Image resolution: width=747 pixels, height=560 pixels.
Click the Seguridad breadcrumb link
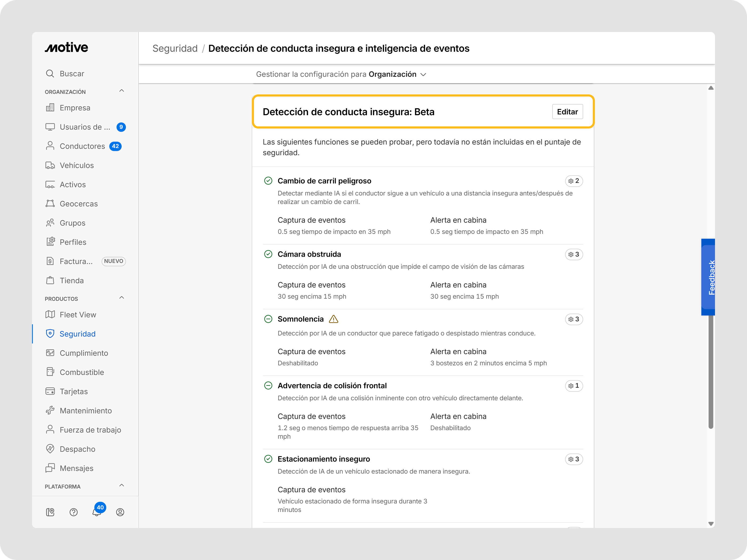pyautogui.click(x=175, y=48)
